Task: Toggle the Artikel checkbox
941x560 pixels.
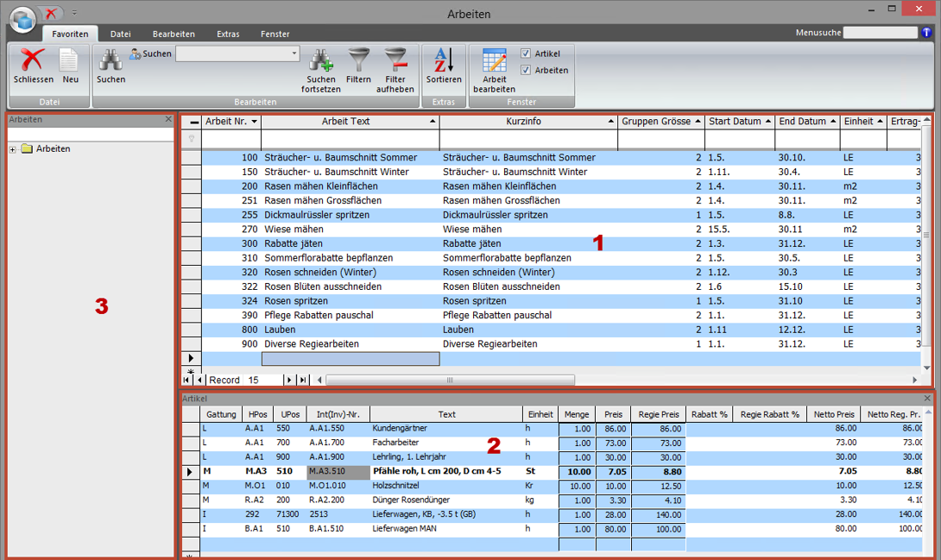Action: (526, 53)
